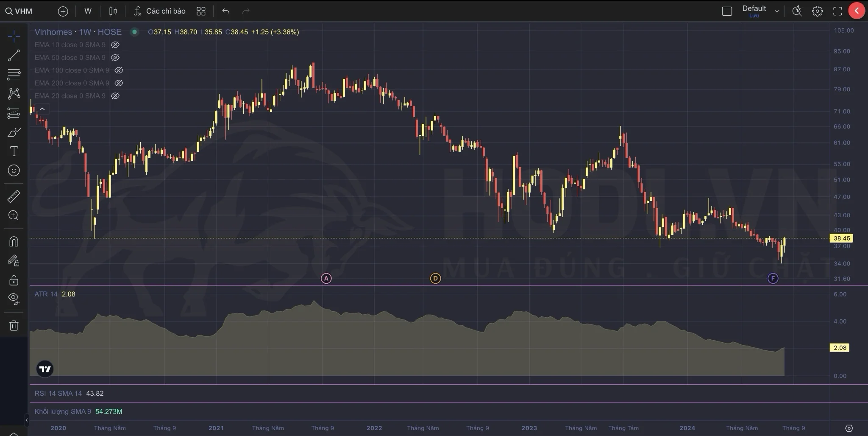Screen dimensions: 868x436
Task: Click current price label 38.45
Action: click(x=841, y=238)
